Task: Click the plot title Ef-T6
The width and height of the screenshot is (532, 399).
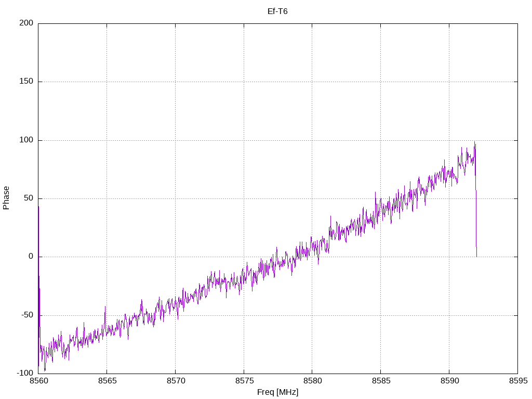Action: click(x=277, y=11)
